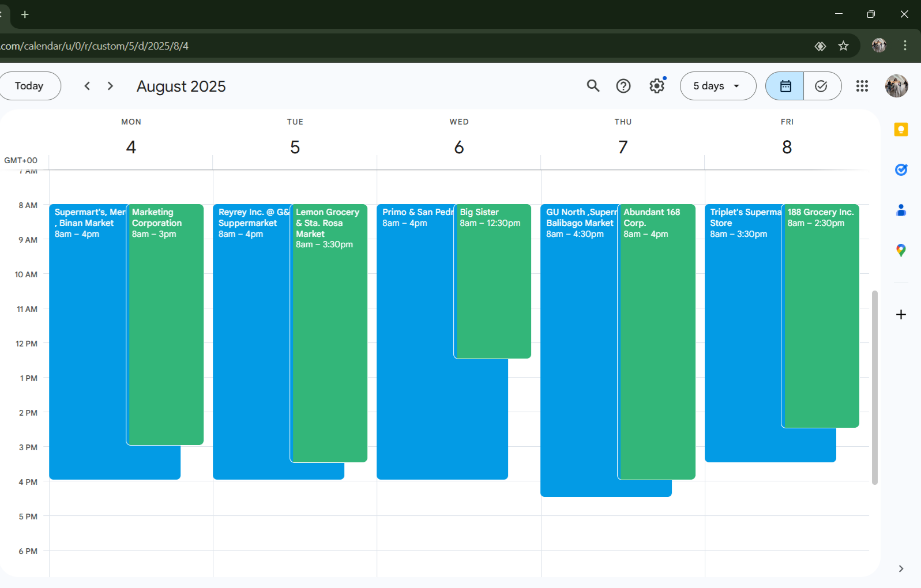Image resolution: width=921 pixels, height=588 pixels.
Task: Jump to Today
Action: point(29,86)
